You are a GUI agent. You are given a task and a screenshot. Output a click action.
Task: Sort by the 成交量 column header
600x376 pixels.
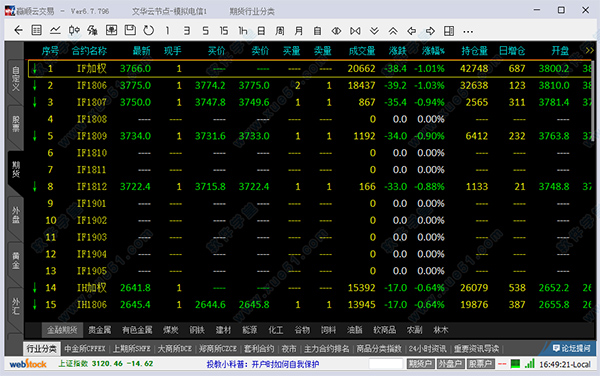(x=362, y=50)
